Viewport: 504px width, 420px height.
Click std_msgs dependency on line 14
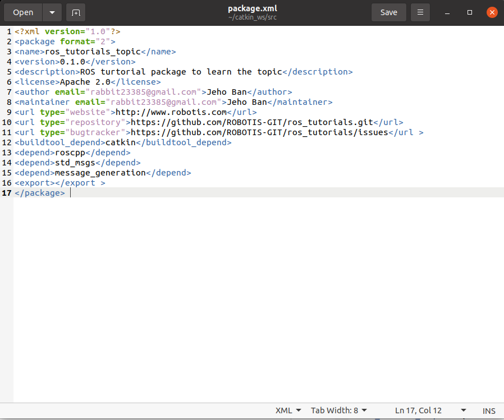point(75,163)
